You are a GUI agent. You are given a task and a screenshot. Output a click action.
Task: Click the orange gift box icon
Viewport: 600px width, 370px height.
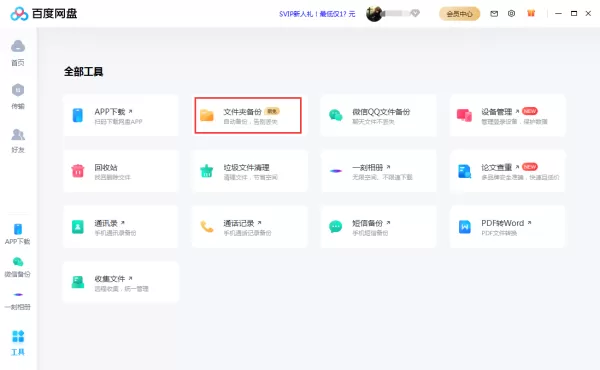coord(531,13)
